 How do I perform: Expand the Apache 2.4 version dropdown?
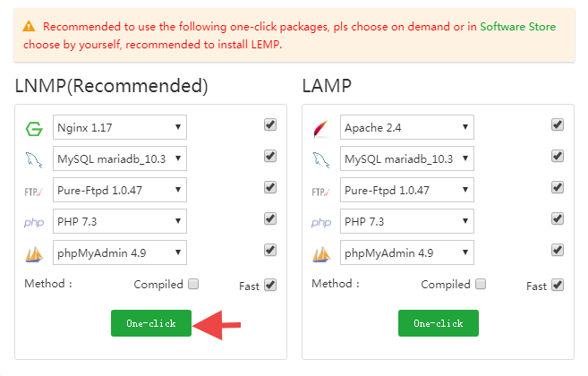click(407, 127)
